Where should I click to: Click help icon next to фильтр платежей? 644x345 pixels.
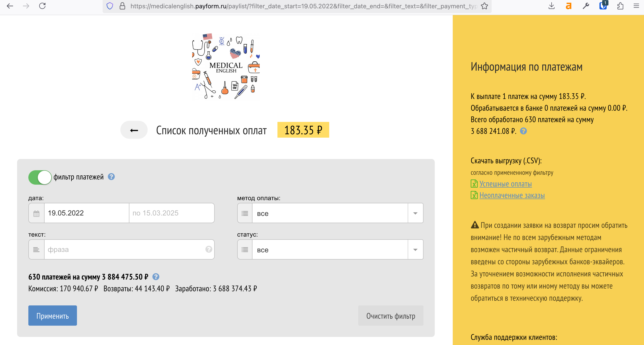click(x=111, y=177)
